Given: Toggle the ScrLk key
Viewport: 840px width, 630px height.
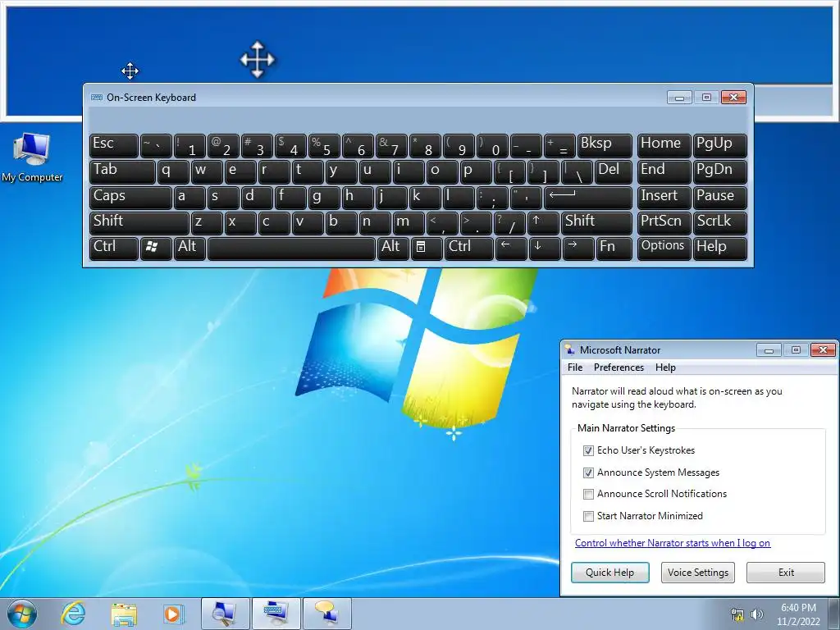Looking at the screenshot, I should click(720, 223).
